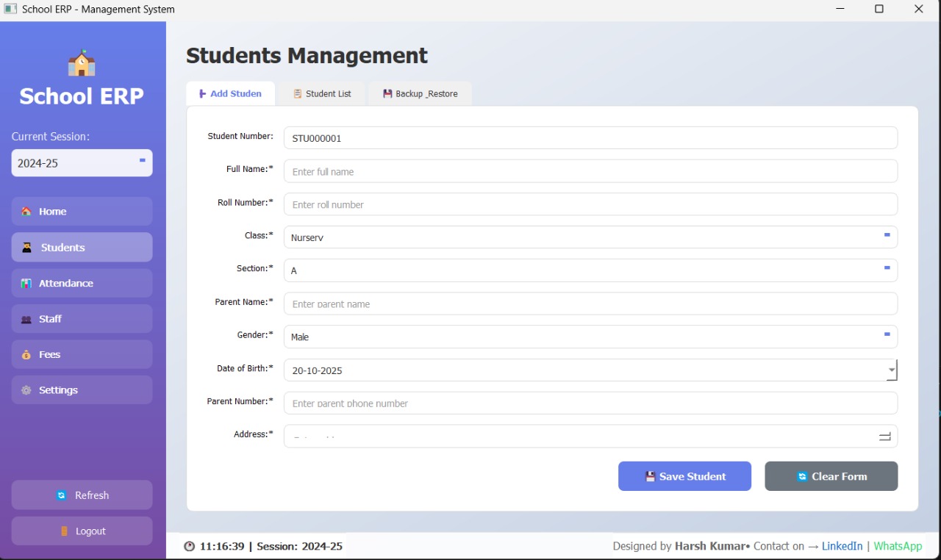Click the Clear Form button
Viewport: 941px width, 560px height.
(831, 476)
